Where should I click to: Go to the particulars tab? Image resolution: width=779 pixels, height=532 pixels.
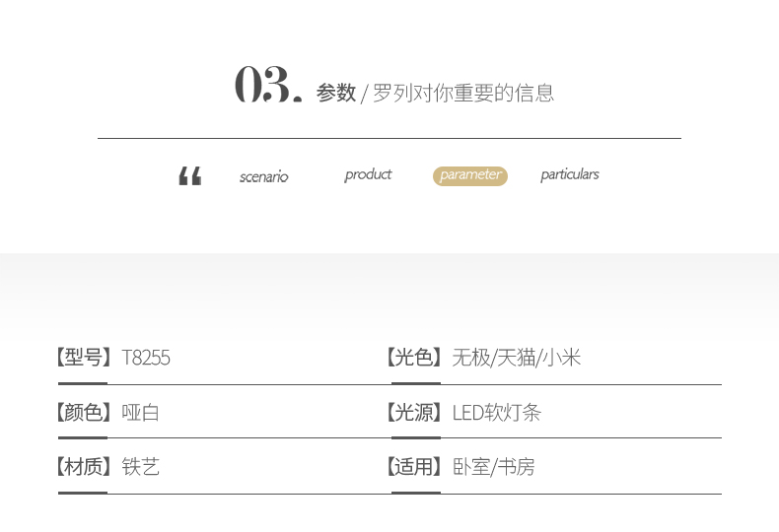(x=569, y=174)
